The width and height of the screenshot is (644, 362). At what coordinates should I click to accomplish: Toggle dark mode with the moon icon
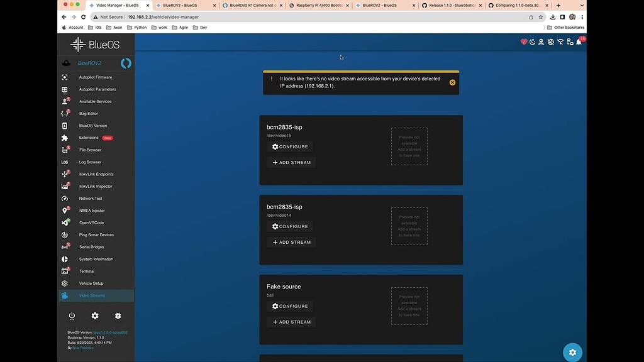(532, 41)
